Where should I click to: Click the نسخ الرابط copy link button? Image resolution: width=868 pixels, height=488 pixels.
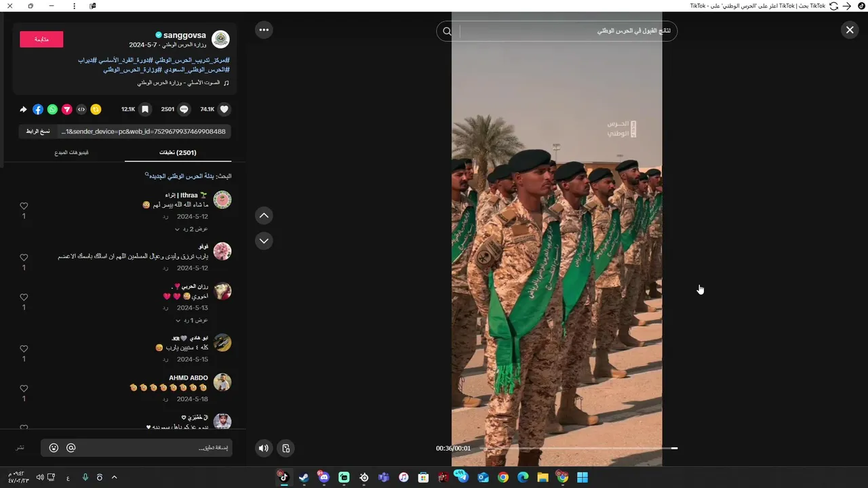point(38,131)
